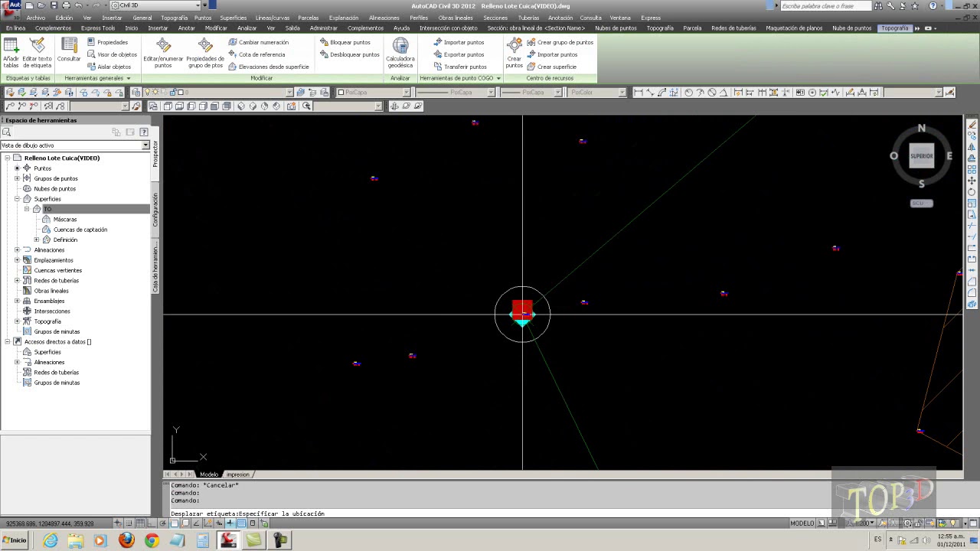Expand the Definición node
The width and height of the screenshot is (980, 551).
click(x=37, y=240)
